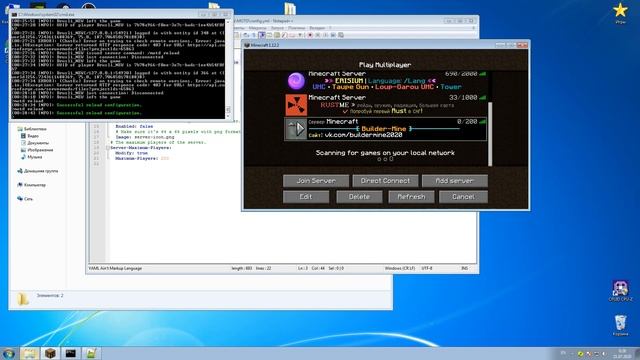Toggle the Show All Characters icon in Notepad++

[253, 35]
